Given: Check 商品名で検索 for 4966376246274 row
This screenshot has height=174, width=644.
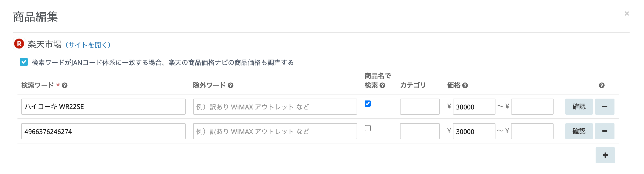Looking at the screenshot, I should (367, 128).
